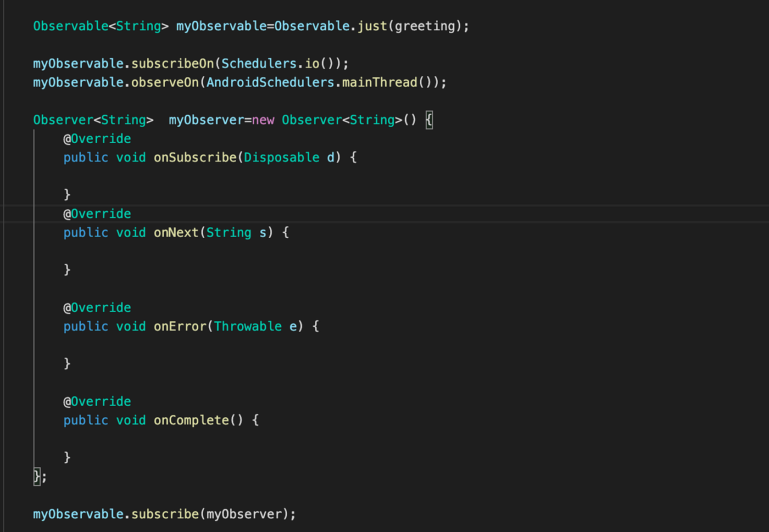The width and height of the screenshot is (769, 532).
Task: Select the first @Override annotation
Action: pyautogui.click(x=97, y=138)
